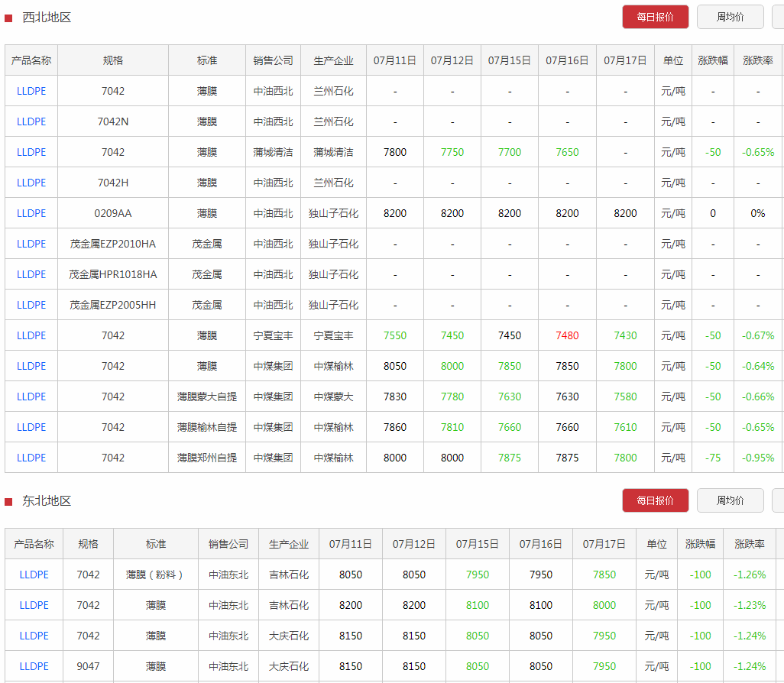Open LLDPE link in the 9047 row
The image size is (784, 683).
coord(34,666)
